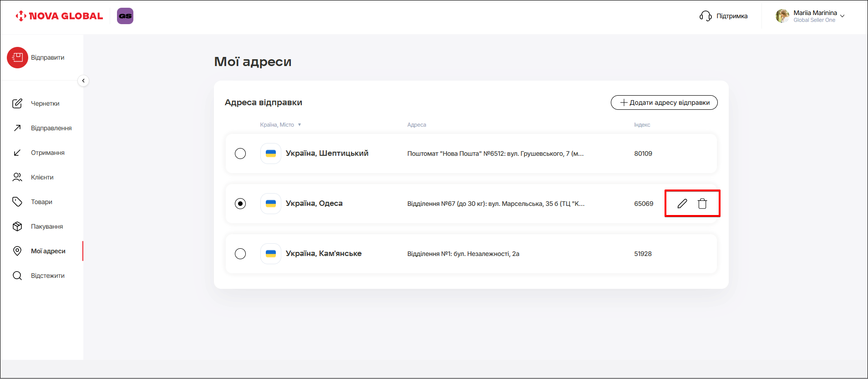This screenshot has height=379, width=868.
Task: Click the user avatar photo
Action: click(x=782, y=16)
